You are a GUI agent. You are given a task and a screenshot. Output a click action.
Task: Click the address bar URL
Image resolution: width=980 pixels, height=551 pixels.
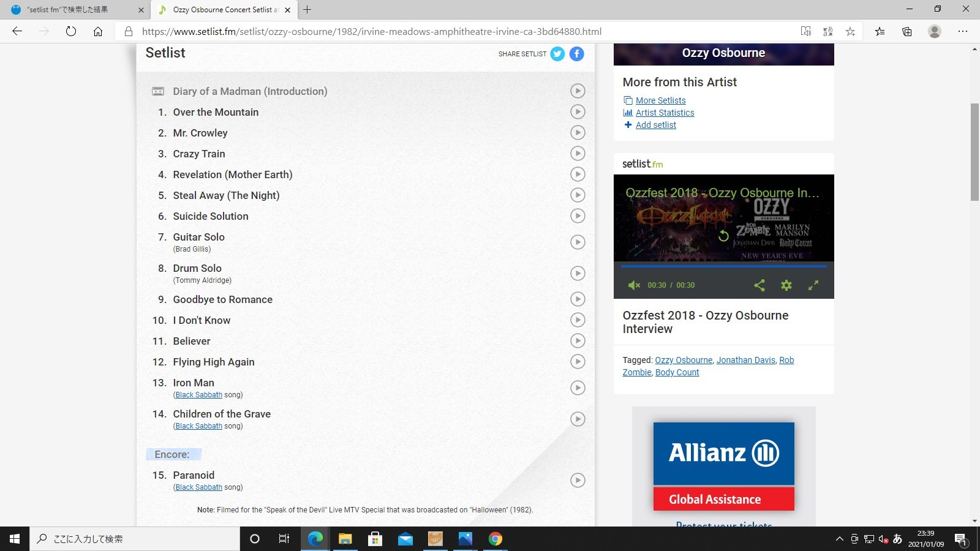point(372,31)
